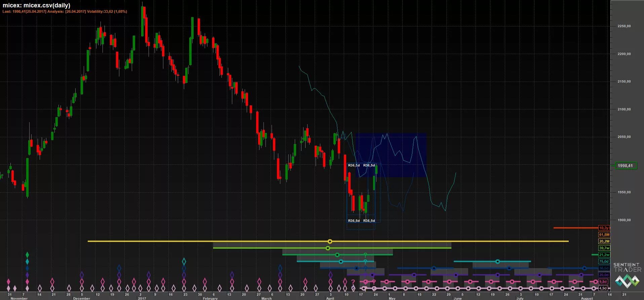Click the green question mark on 21,2w line

pyautogui.click(x=365, y=255)
